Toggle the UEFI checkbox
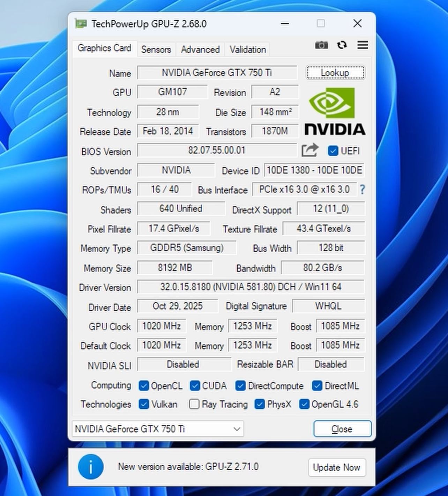 (333, 151)
